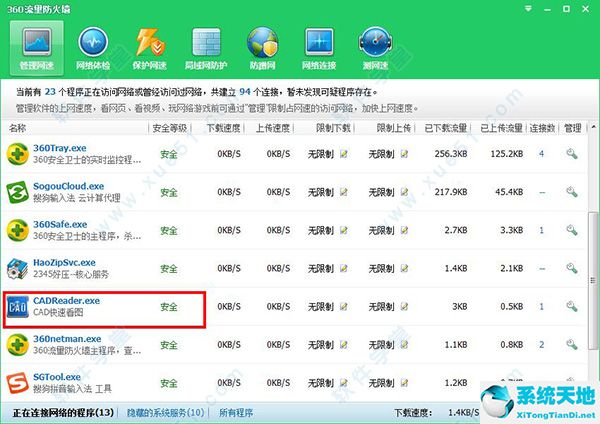This screenshot has width=600, height=424.
Task: Select the SGTool.exe process name
Action: [57, 377]
